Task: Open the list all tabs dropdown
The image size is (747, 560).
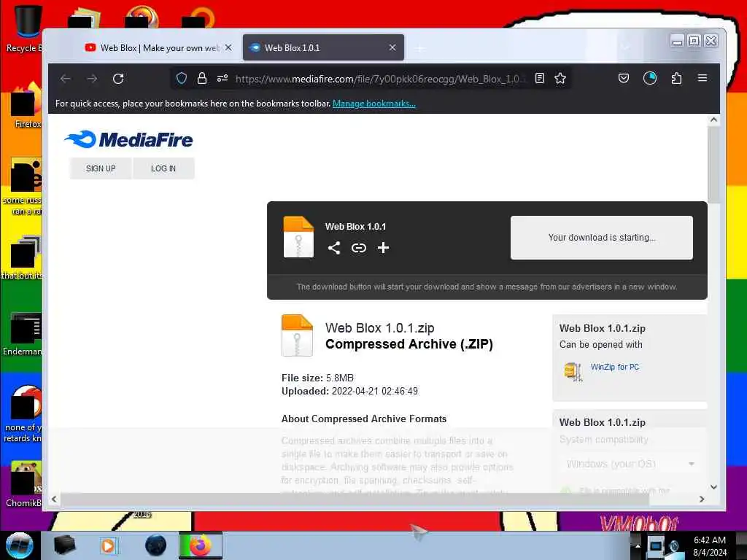Action: coord(625,47)
